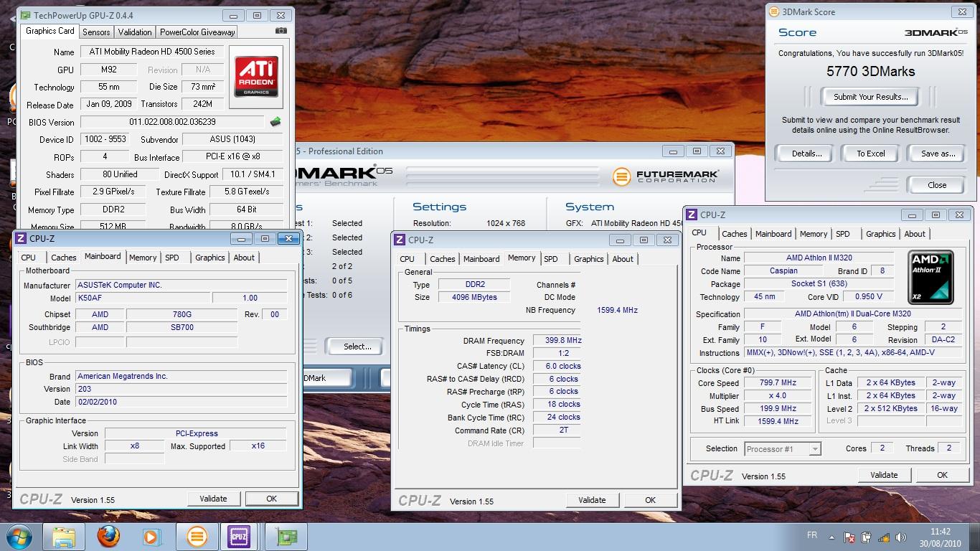Open About tab in CPU CPU-Z window
Image resolution: width=980 pixels, height=551 pixels.
click(915, 234)
